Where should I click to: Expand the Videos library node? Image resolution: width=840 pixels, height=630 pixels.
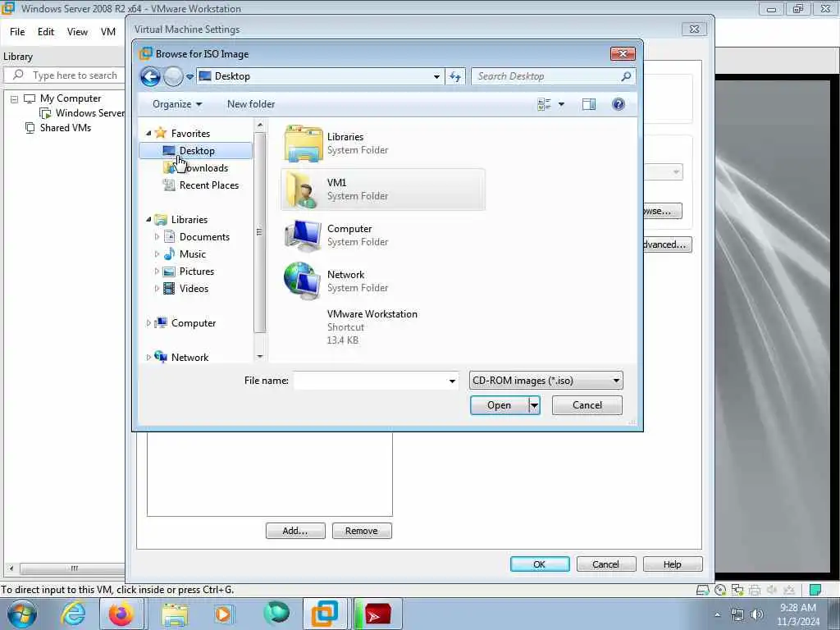[157, 288]
